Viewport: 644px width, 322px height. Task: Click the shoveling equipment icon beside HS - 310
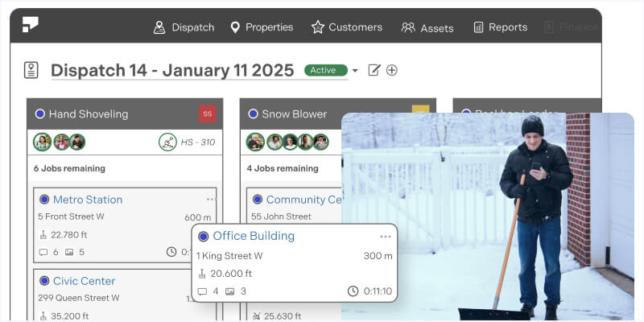click(167, 142)
